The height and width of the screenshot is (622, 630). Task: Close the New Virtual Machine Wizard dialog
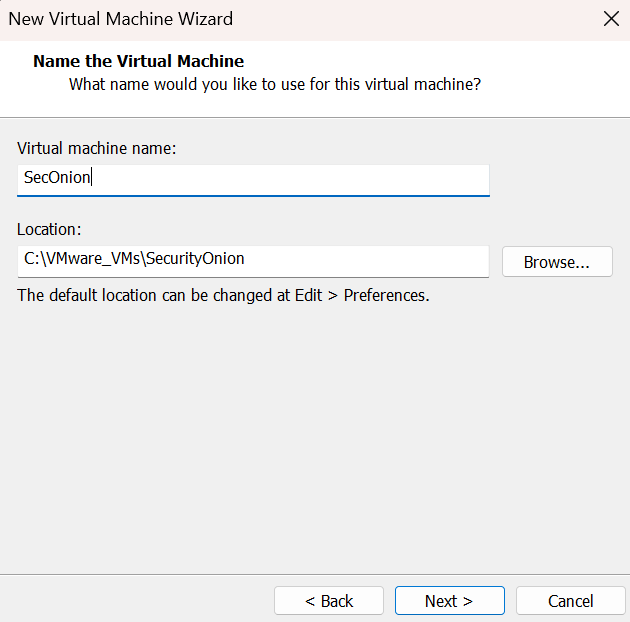pyautogui.click(x=611, y=19)
